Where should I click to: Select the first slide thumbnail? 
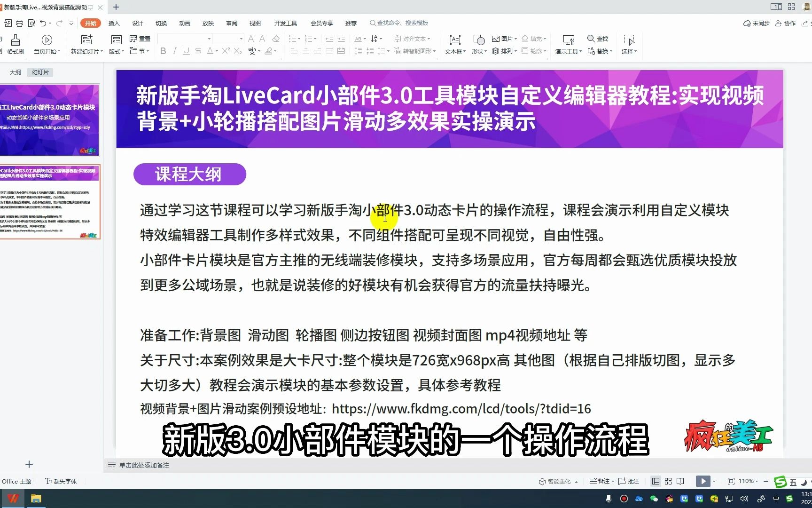click(x=49, y=120)
